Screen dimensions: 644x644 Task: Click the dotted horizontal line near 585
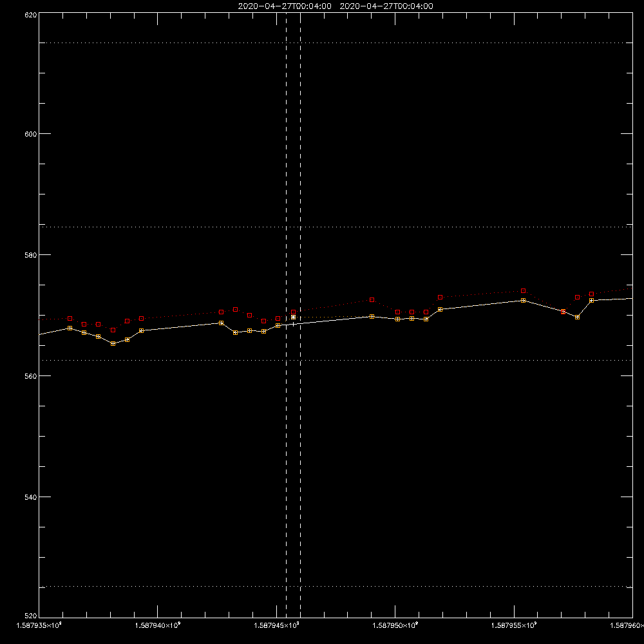tap(336, 227)
